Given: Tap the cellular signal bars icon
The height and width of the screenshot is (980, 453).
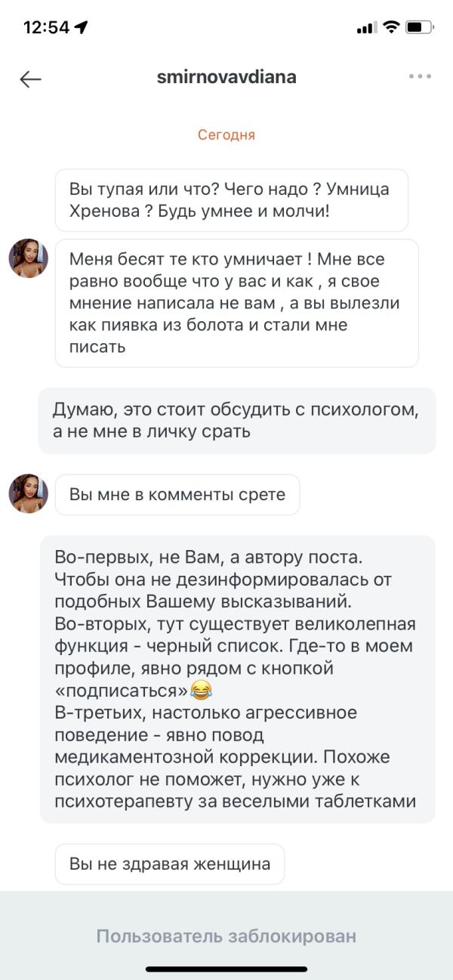Looking at the screenshot, I should (365, 28).
